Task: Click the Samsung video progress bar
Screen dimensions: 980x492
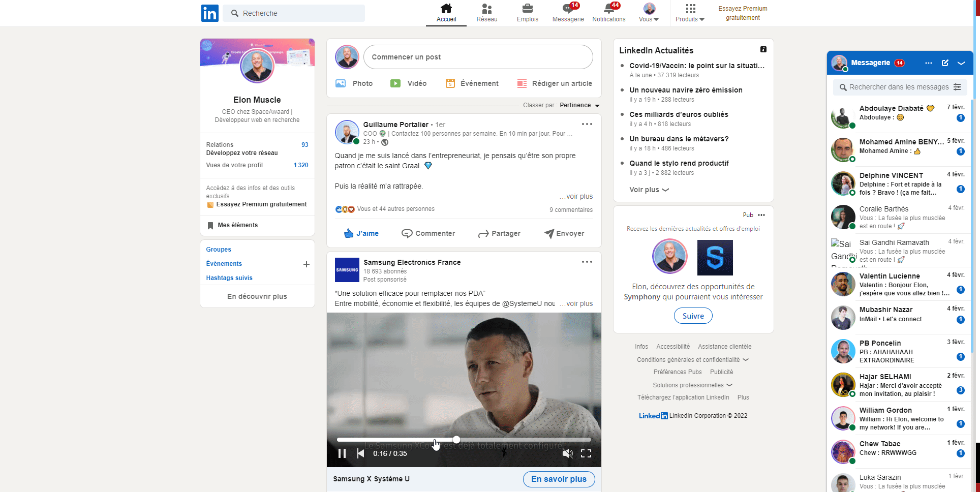Action: pos(464,440)
